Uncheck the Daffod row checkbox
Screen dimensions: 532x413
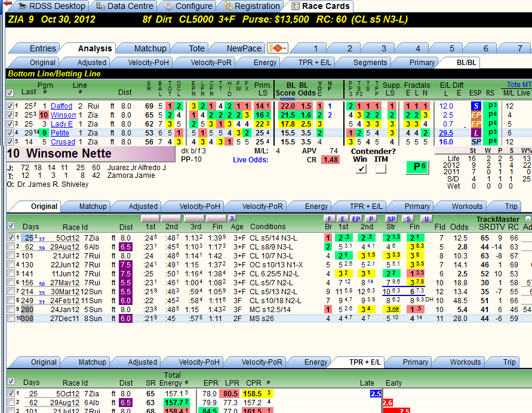[10, 106]
